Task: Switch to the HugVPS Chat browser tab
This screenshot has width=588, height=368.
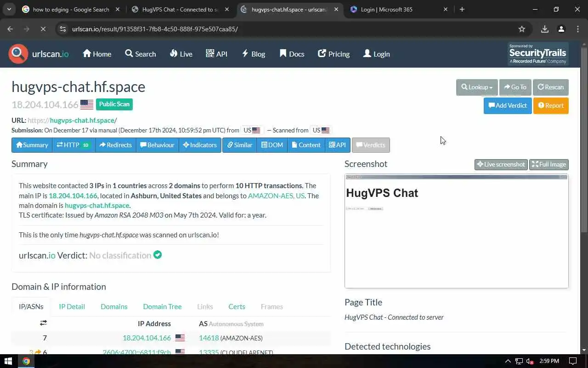Action: pyautogui.click(x=181, y=9)
